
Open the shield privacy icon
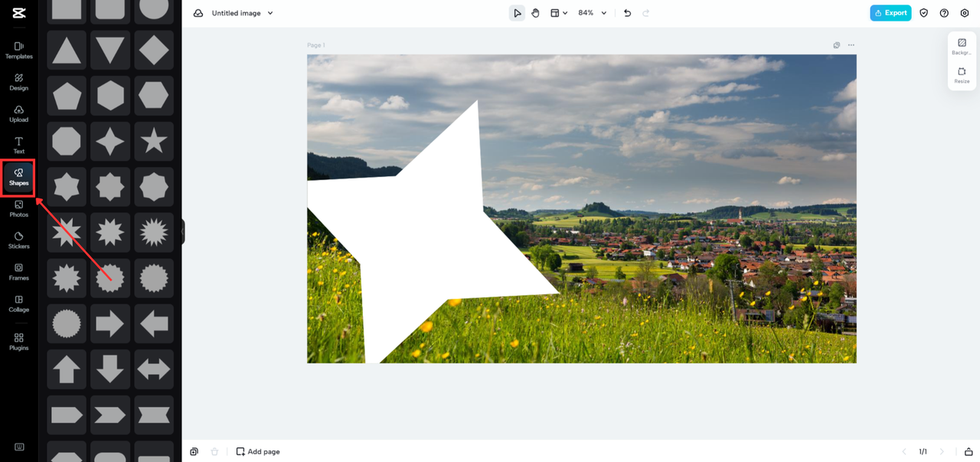(924, 13)
